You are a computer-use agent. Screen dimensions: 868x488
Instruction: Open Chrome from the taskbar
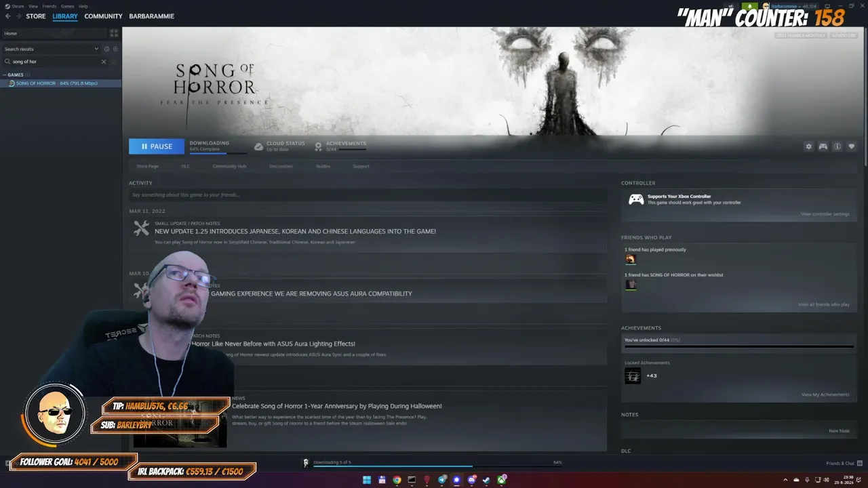[x=397, y=480]
